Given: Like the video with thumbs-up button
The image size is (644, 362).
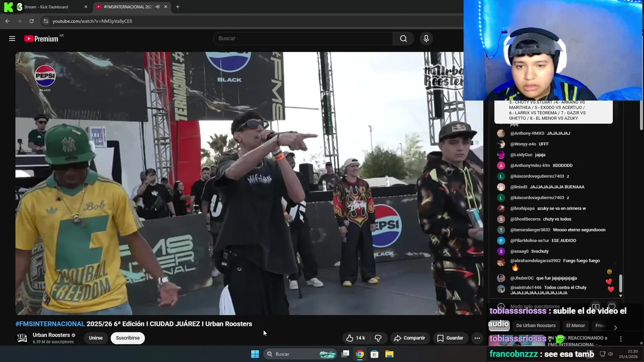Looking at the screenshot, I should point(355,338).
